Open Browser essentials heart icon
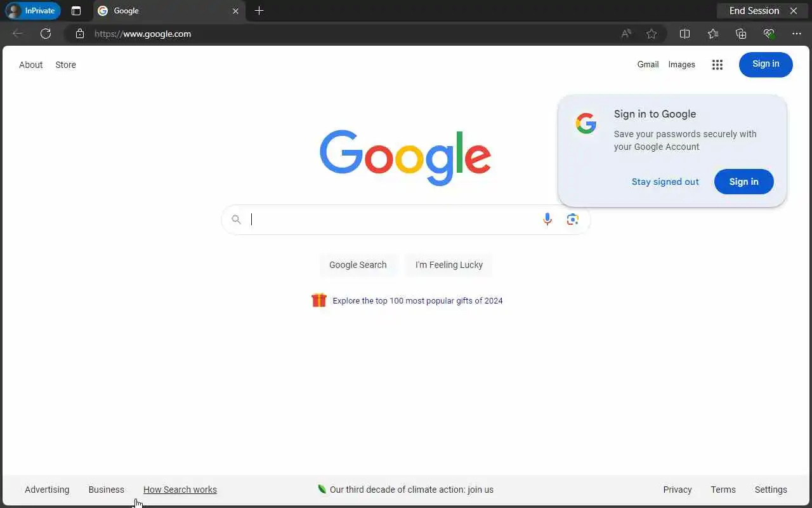 pyautogui.click(x=769, y=34)
